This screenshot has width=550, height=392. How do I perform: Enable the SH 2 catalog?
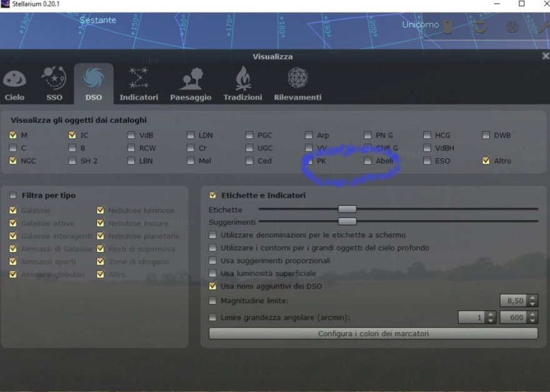click(x=72, y=160)
